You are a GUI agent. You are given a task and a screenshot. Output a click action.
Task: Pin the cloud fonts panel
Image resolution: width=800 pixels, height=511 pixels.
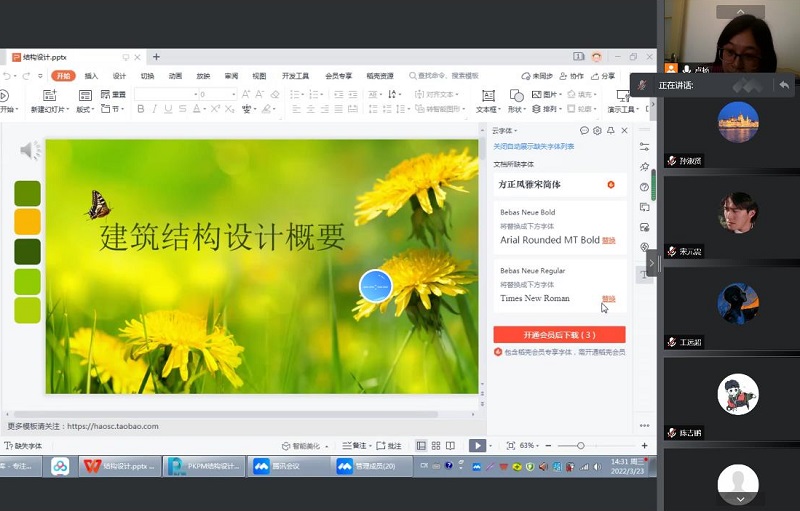coord(610,131)
